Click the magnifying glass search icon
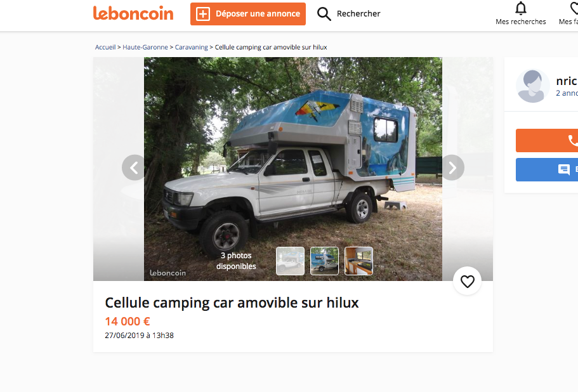Image resolution: width=578 pixels, height=392 pixels. (324, 14)
